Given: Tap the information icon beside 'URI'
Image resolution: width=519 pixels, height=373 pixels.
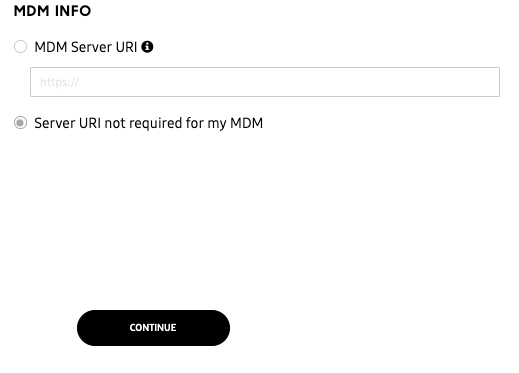Looking at the screenshot, I should coord(147,47).
